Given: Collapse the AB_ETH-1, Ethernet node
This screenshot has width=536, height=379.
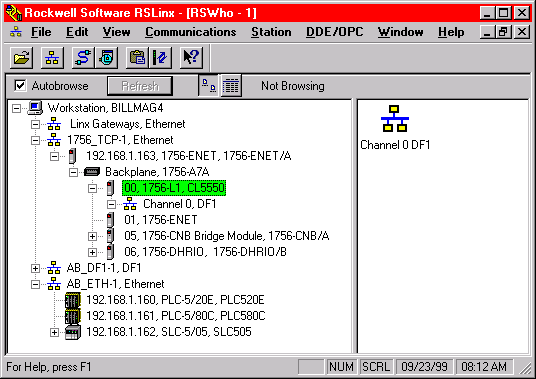Looking at the screenshot, I should [x=35, y=284].
